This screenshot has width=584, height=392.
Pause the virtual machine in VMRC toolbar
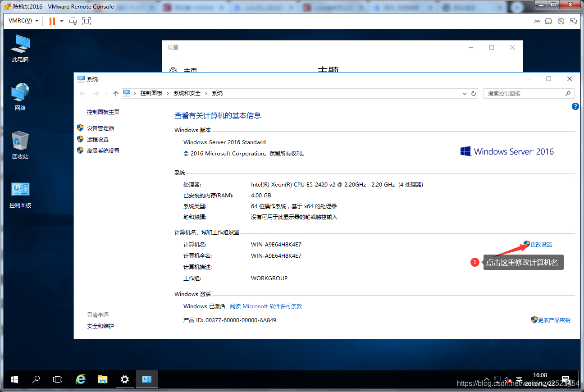click(x=52, y=21)
